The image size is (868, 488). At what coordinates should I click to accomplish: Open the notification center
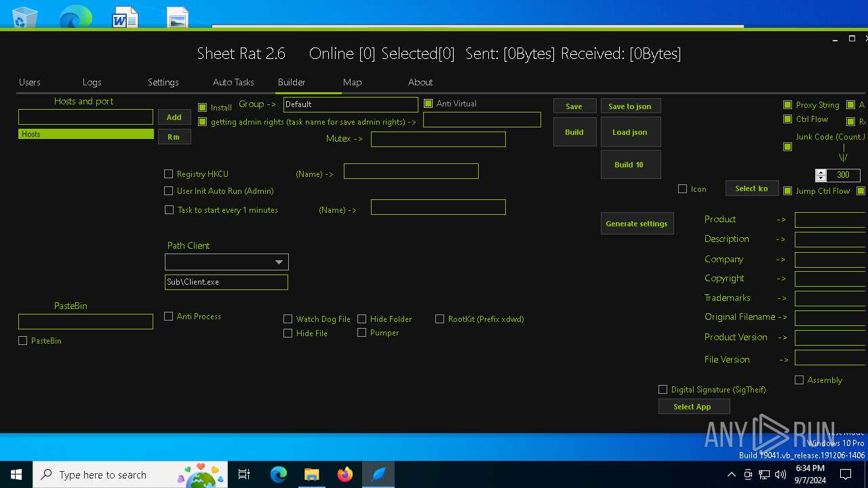click(846, 474)
